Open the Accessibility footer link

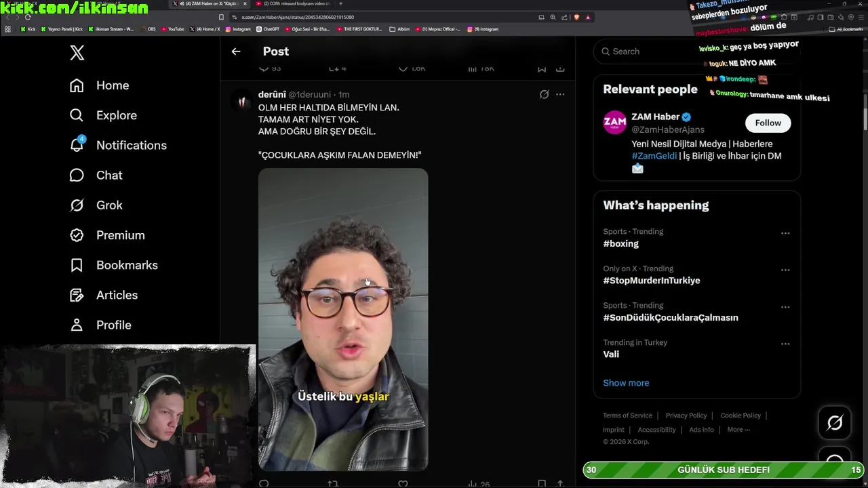pyautogui.click(x=656, y=430)
